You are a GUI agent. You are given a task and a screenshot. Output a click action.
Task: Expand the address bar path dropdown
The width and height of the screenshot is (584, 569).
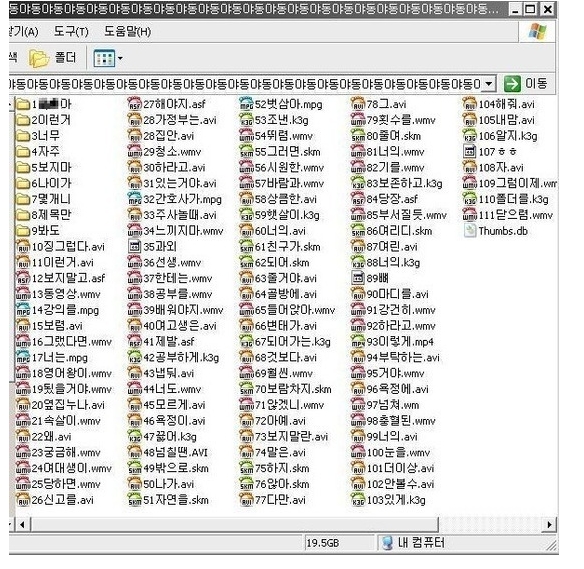[488, 84]
